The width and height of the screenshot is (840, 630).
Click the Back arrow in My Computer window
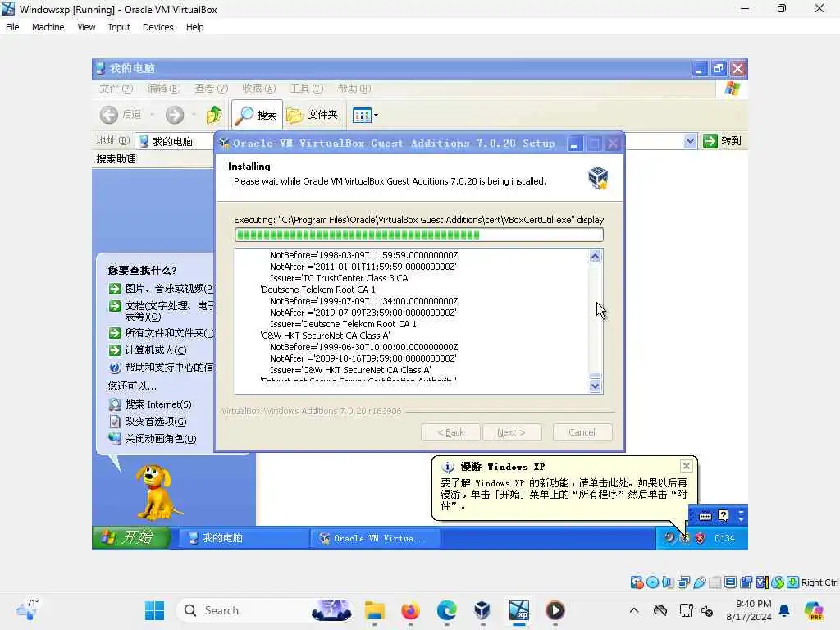point(109,115)
